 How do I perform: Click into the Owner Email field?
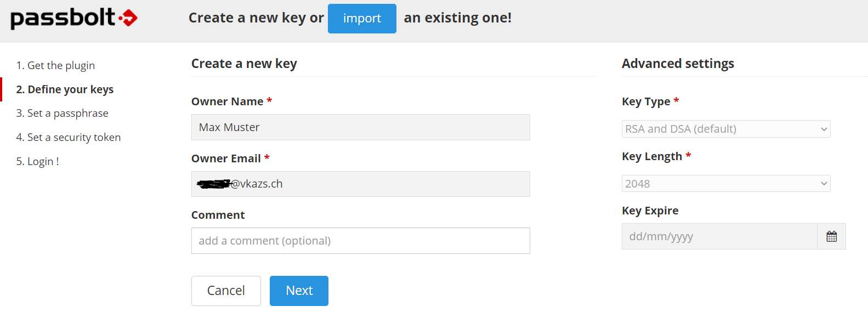(x=361, y=184)
